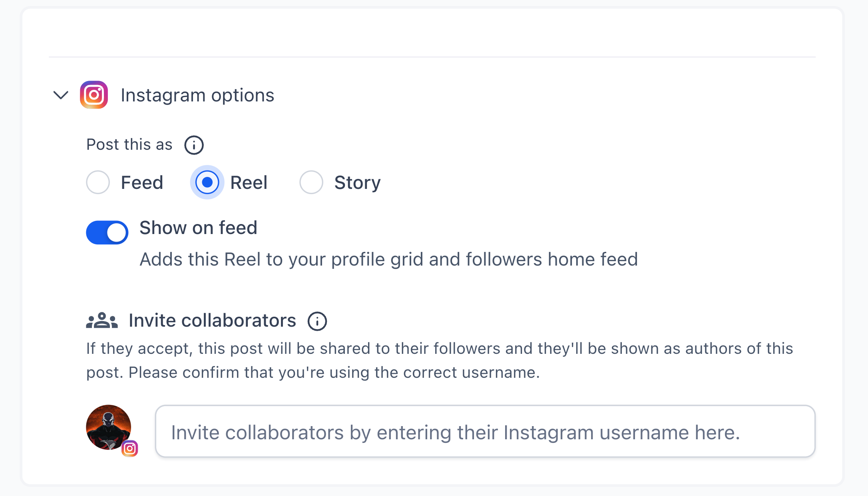
Task: Click the Invite collaborators info icon
Action: pos(317,321)
